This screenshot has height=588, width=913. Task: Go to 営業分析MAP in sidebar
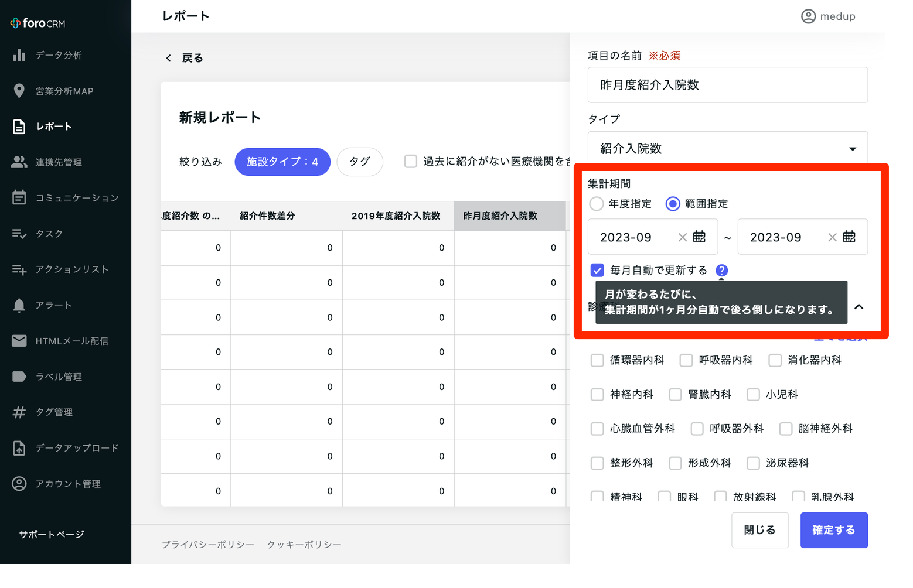coord(64,91)
